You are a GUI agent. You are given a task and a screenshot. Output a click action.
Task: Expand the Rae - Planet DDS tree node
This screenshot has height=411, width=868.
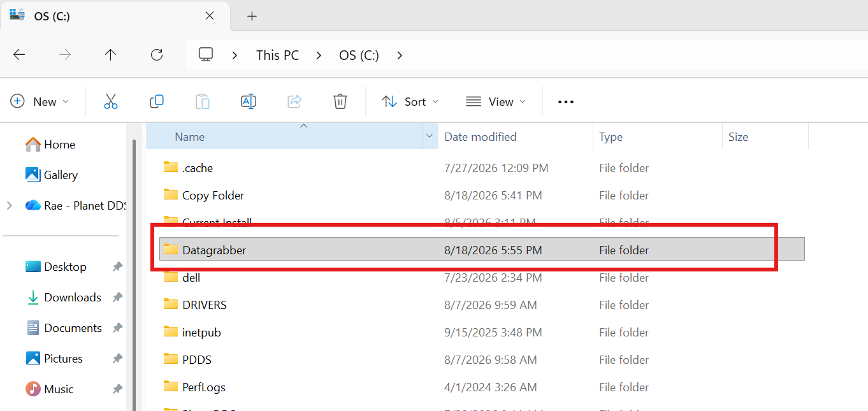tap(9, 205)
